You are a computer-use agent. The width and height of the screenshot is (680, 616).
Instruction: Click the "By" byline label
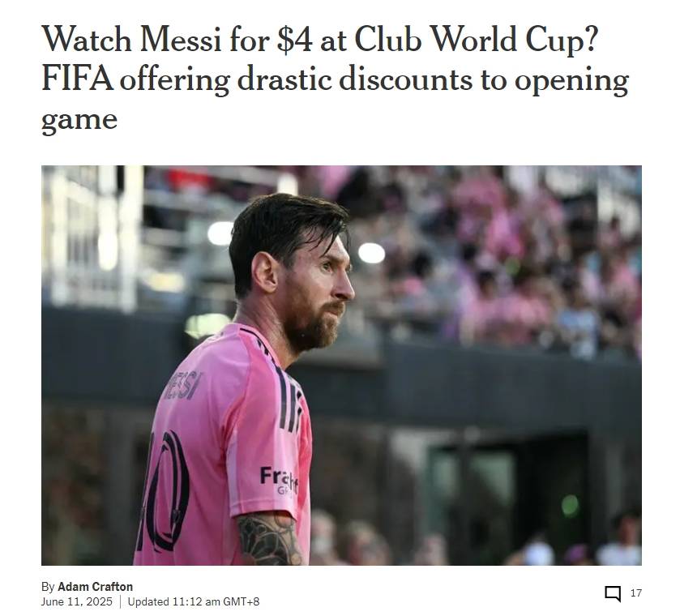[x=48, y=587]
